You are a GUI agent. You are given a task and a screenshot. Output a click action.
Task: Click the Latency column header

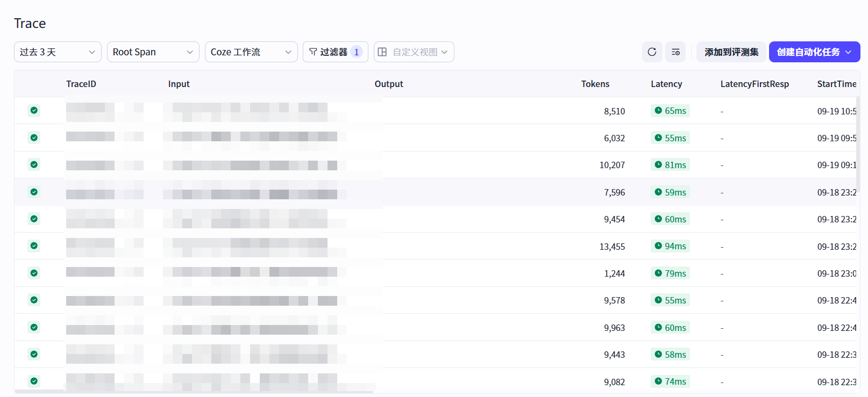[x=666, y=84]
